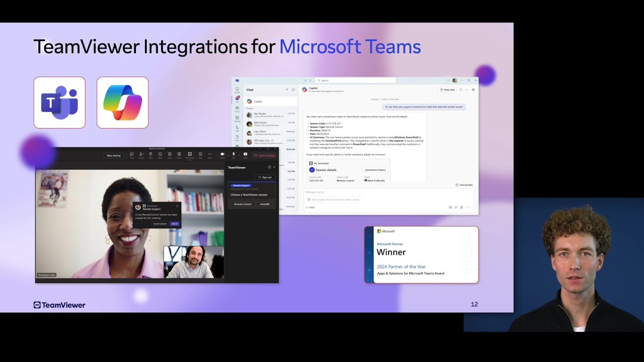Image resolution: width=644 pixels, height=362 pixels.
Task: Open Notes in the meeting toolbar
Action: [x=179, y=155]
